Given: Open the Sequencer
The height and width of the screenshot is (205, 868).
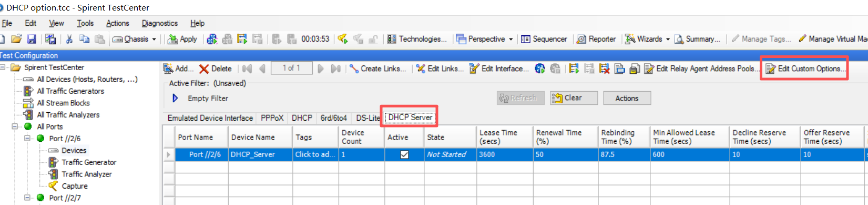Looking at the screenshot, I should point(544,39).
